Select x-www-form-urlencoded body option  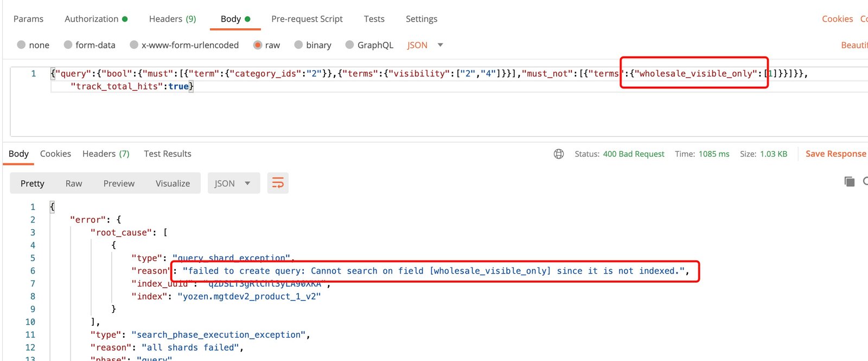click(134, 45)
